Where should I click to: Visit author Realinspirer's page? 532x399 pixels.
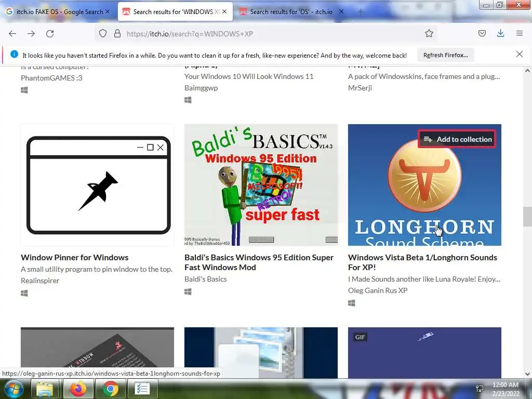point(40,281)
